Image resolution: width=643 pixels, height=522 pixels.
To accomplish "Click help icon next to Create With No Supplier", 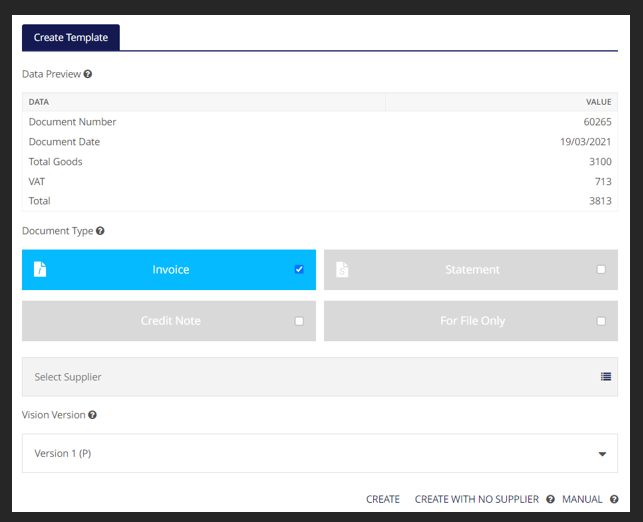I will [550, 499].
